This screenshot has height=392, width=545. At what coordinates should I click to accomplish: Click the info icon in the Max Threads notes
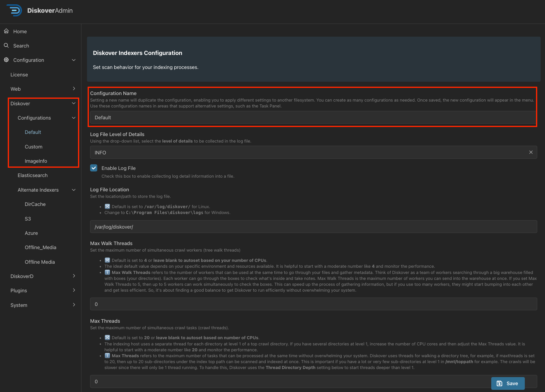pos(107,356)
